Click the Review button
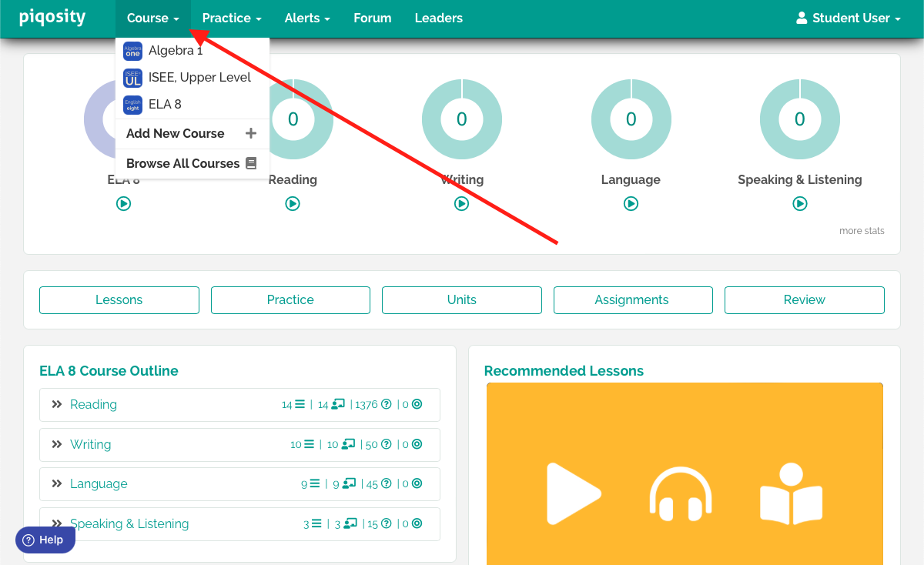 [x=805, y=300]
